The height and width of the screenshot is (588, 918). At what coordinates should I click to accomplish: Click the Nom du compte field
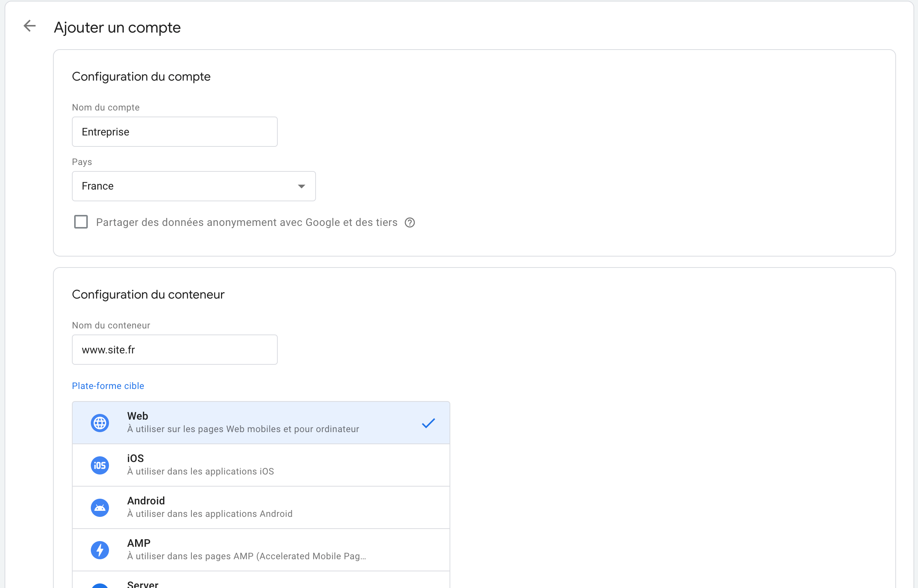pyautogui.click(x=174, y=132)
